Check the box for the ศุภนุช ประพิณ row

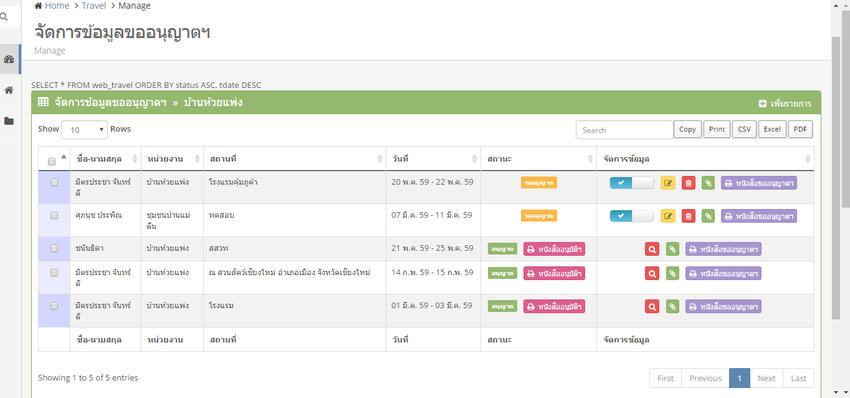point(54,215)
